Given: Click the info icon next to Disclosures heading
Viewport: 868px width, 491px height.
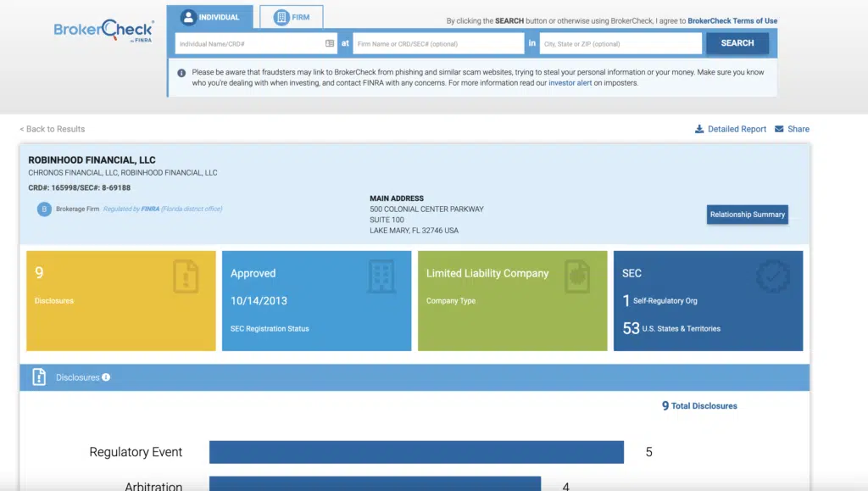Looking at the screenshot, I should click(106, 377).
